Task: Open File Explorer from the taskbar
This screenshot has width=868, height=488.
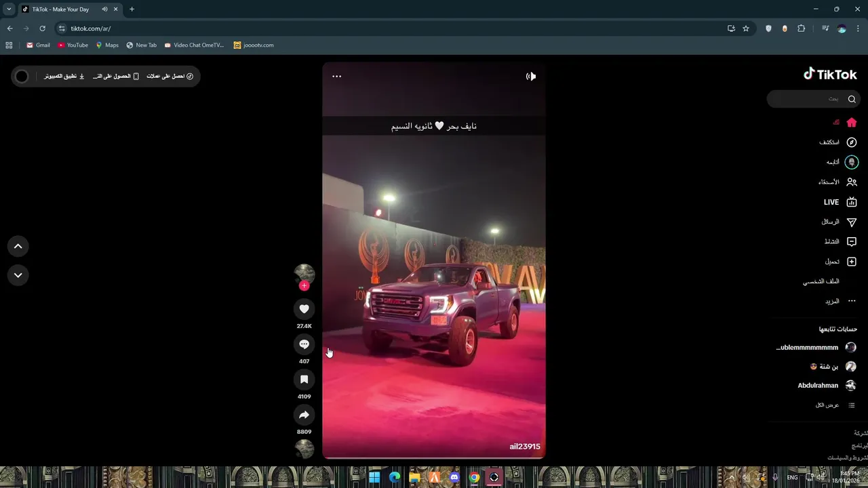Action: click(414, 477)
